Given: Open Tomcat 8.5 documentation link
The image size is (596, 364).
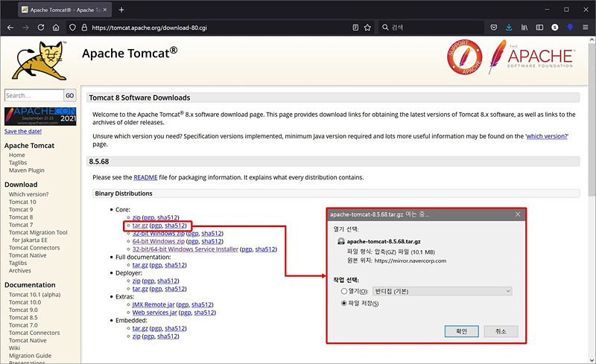Looking at the screenshot, I should tap(23, 318).
